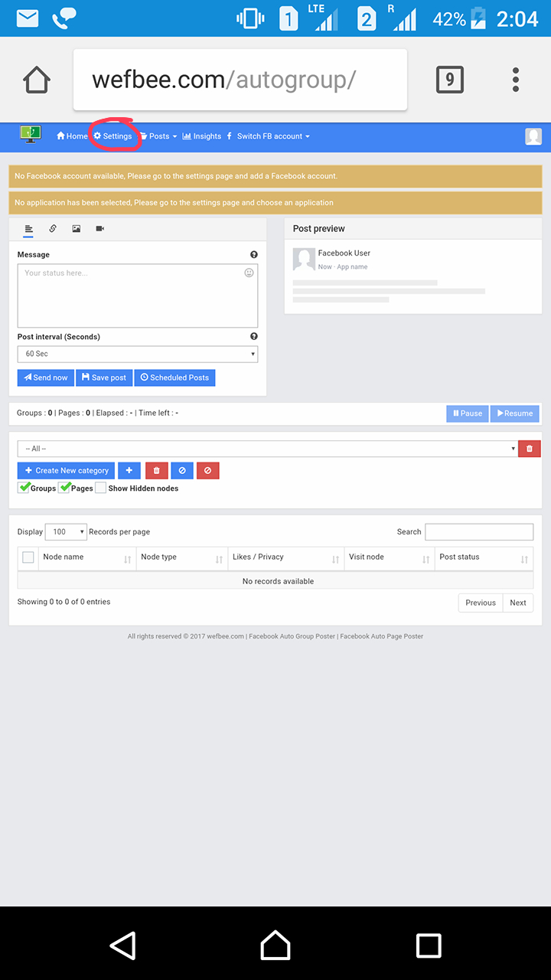Click the red trash button beside category dropdown
This screenshot has height=980, width=551.
530,449
